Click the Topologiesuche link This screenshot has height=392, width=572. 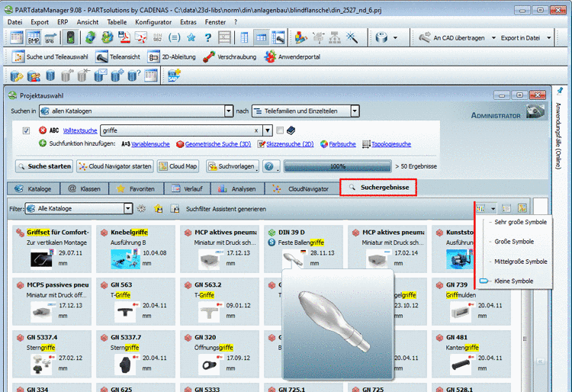(x=391, y=144)
